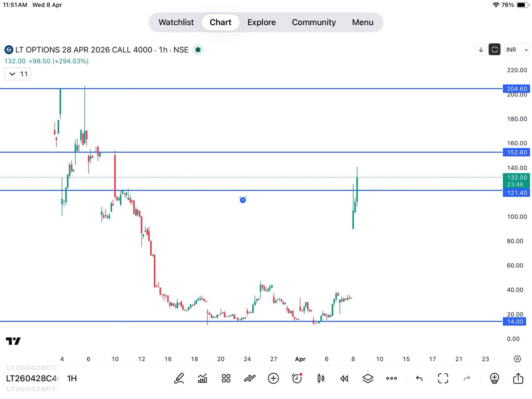Tap the green market status indicator
The width and height of the screenshot is (532, 399).
pyautogui.click(x=198, y=50)
